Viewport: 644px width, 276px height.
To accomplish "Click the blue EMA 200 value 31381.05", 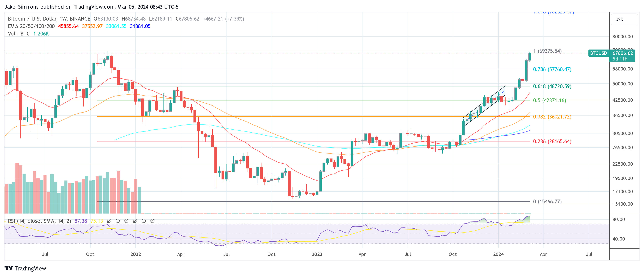I will [x=140, y=26].
